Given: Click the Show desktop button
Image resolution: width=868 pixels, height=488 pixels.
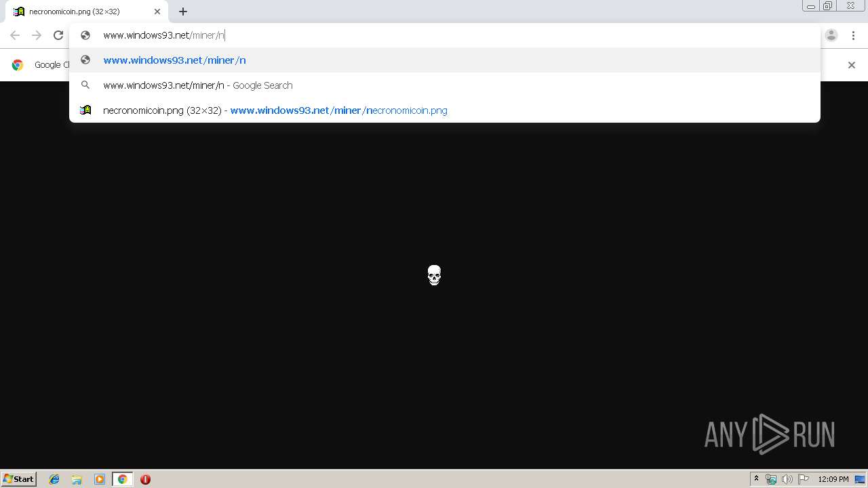Looking at the screenshot, I should click(861, 479).
